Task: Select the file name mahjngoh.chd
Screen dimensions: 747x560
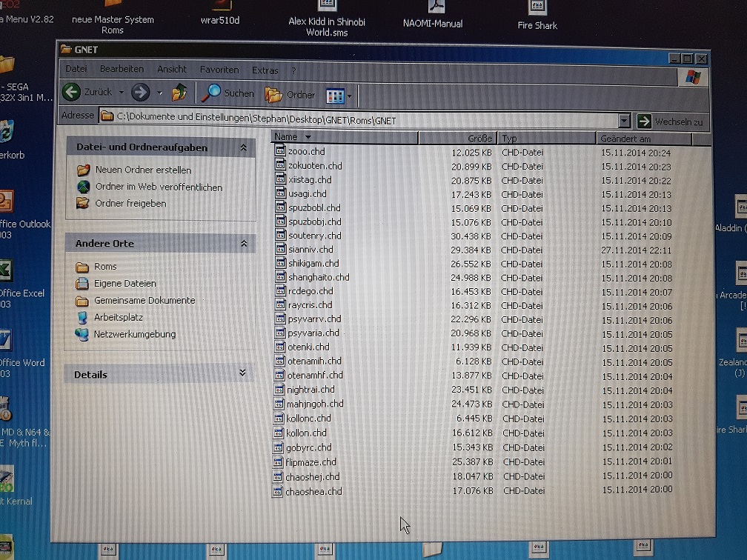Action: tap(315, 404)
